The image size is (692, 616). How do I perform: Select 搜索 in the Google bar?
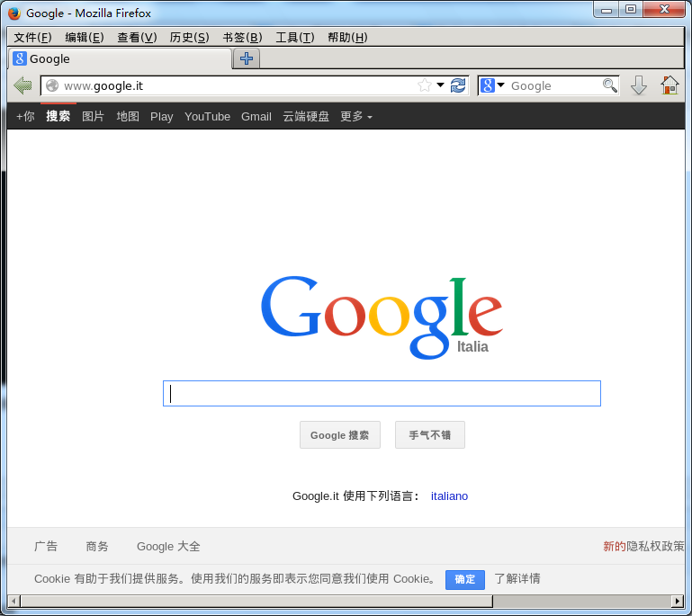(x=58, y=116)
